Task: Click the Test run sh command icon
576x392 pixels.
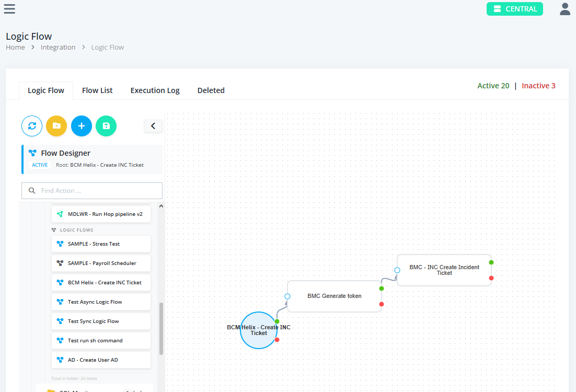Action: [x=60, y=341]
